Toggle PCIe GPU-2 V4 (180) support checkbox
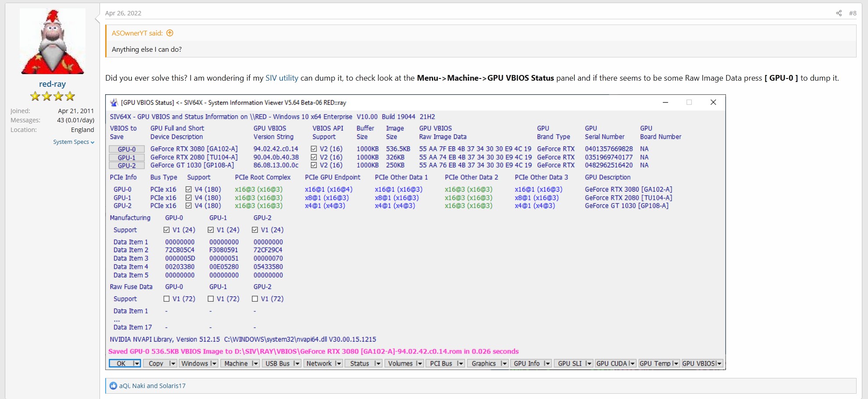The height and width of the screenshot is (399, 868). coord(189,206)
